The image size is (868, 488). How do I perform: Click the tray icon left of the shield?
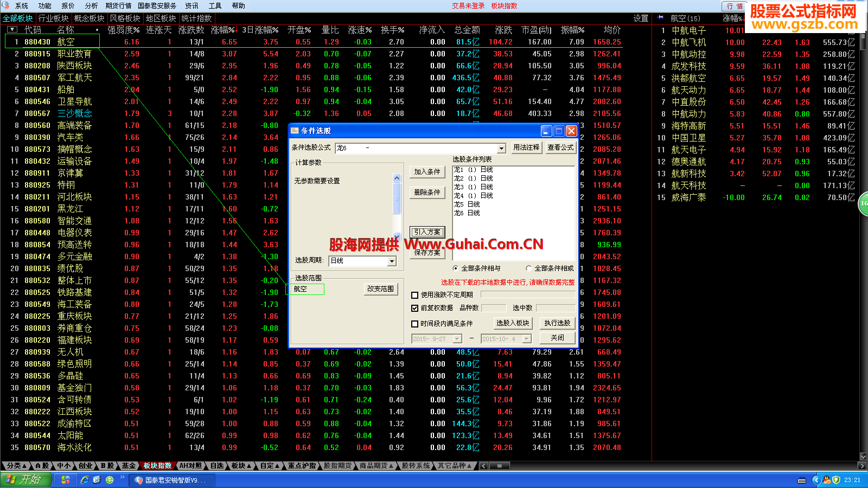click(827, 480)
